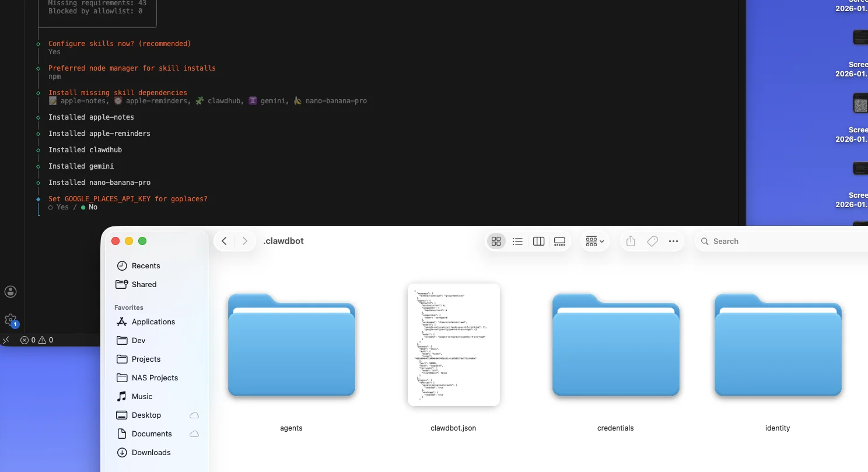Select the Yes option for GOOGLE_PLACES_API_KEY
The image size is (868, 472).
(x=58, y=207)
